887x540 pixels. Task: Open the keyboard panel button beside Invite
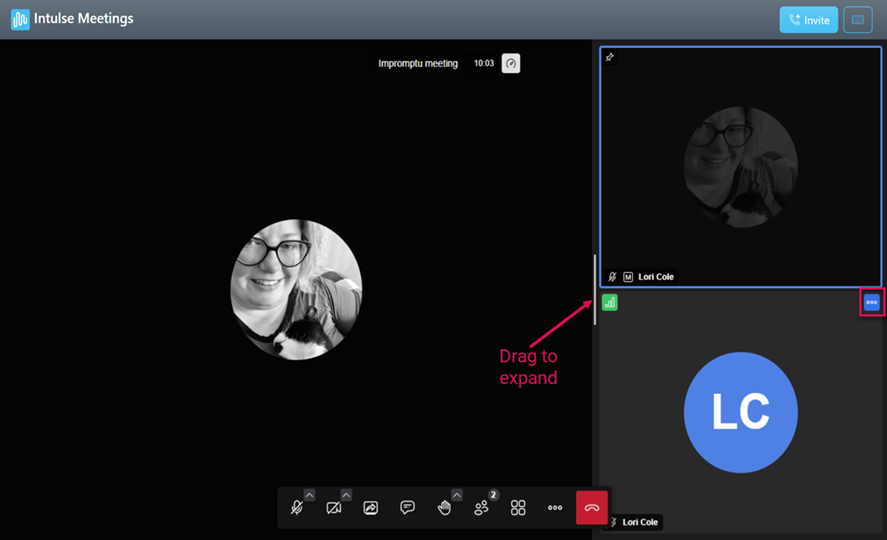pyautogui.click(x=858, y=20)
